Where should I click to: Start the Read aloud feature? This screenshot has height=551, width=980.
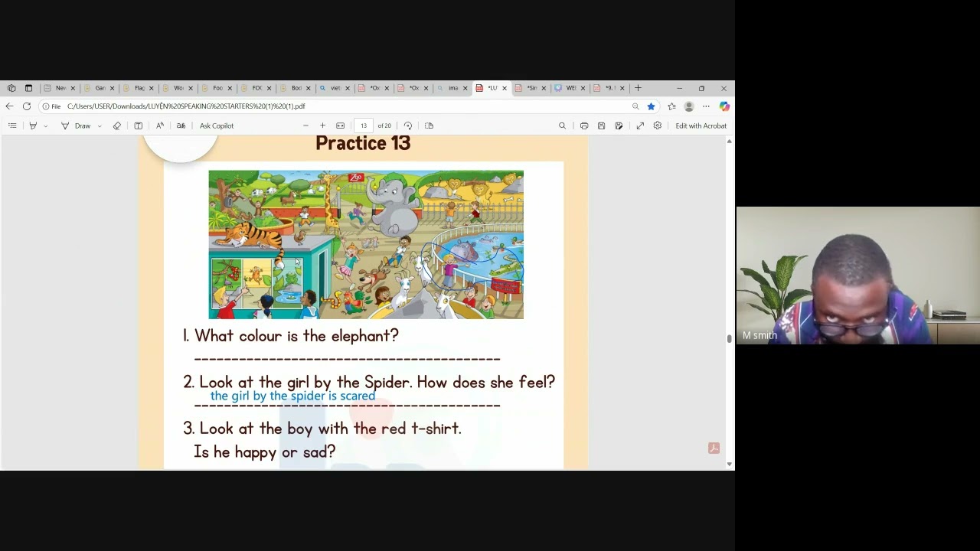click(160, 126)
